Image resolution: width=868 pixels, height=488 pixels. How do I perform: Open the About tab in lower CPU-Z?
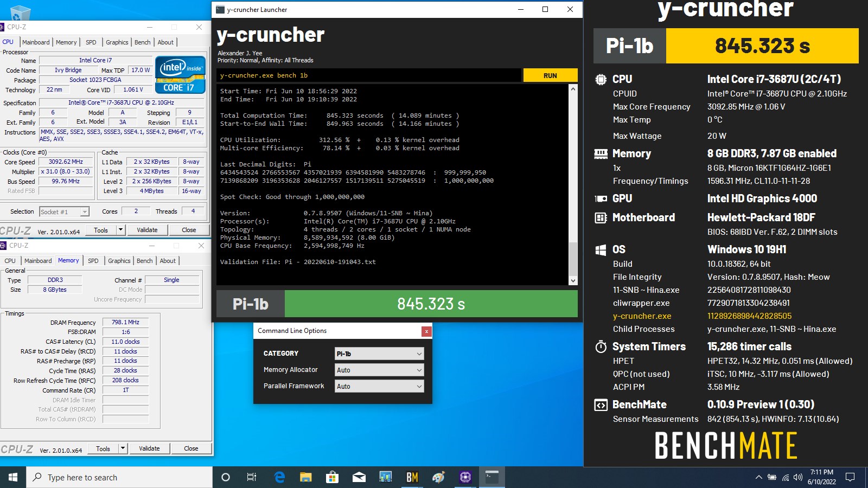tap(168, 261)
